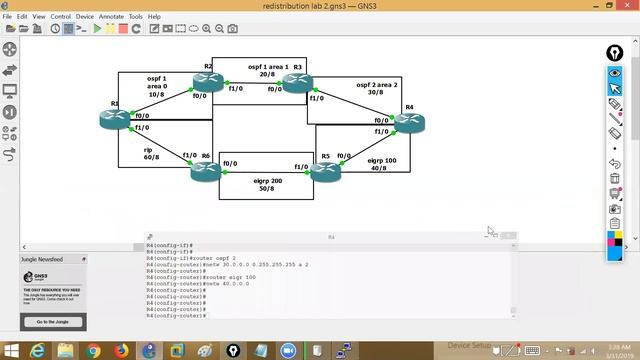
Task: Click the Save project icon
Action: click(37, 29)
